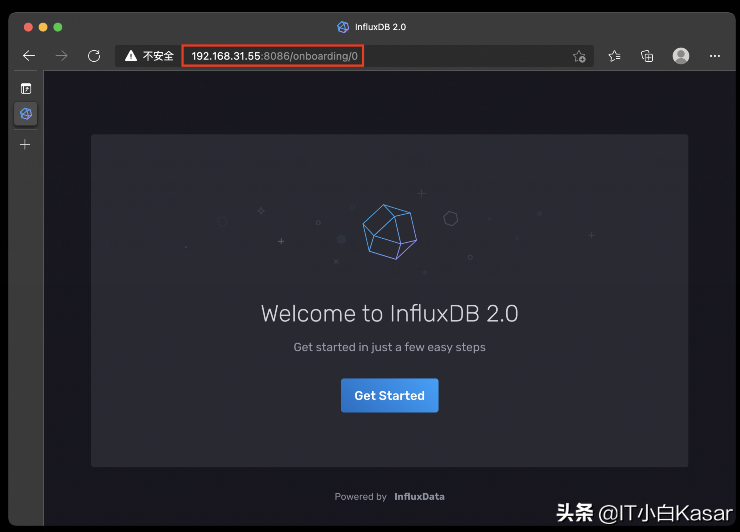
Task: Open the collections icon in toolbar
Action: 647,56
